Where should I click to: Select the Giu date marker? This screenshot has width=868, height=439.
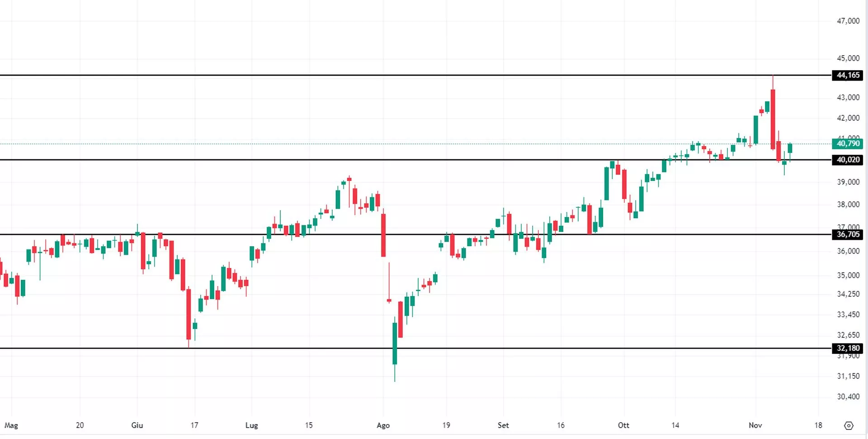(x=137, y=425)
